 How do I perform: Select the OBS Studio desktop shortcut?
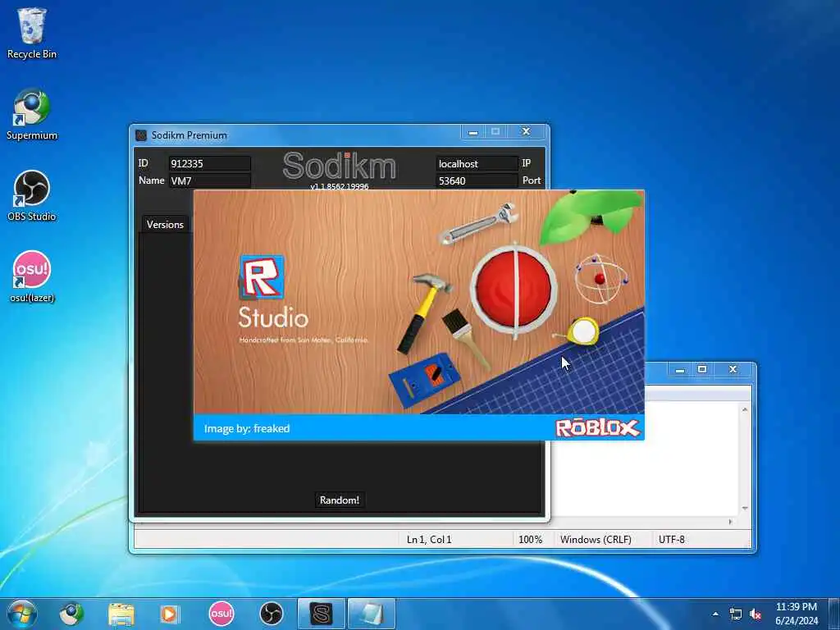click(x=32, y=195)
